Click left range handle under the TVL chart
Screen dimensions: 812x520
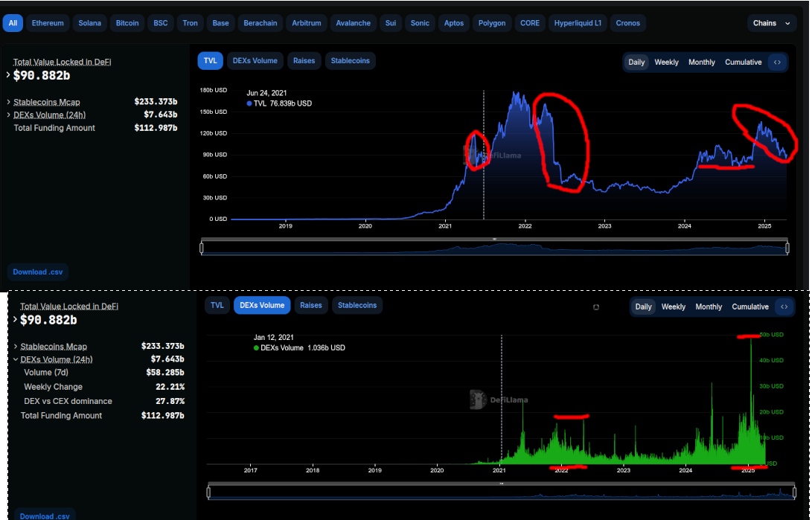pos(202,248)
